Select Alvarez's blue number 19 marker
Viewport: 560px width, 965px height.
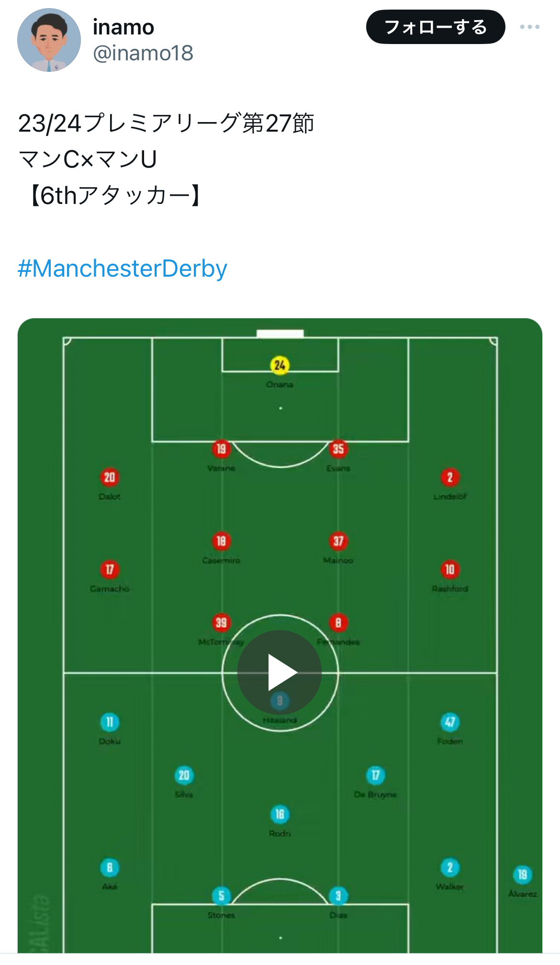(522, 875)
